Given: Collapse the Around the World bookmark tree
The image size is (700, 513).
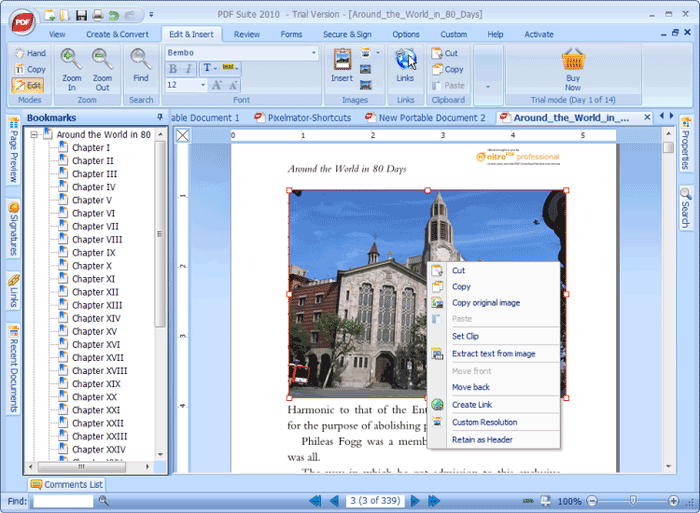Looking at the screenshot, I should pos(34,134).
